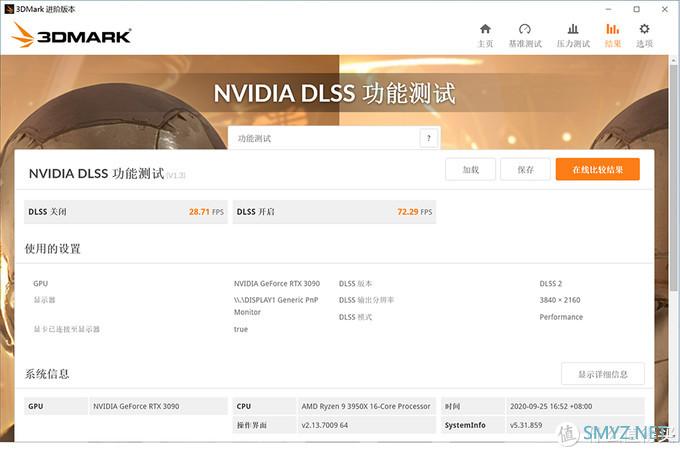
Task: Open the Benchmarks (基准测试) gauge icon
Action: tap(525, 29)
